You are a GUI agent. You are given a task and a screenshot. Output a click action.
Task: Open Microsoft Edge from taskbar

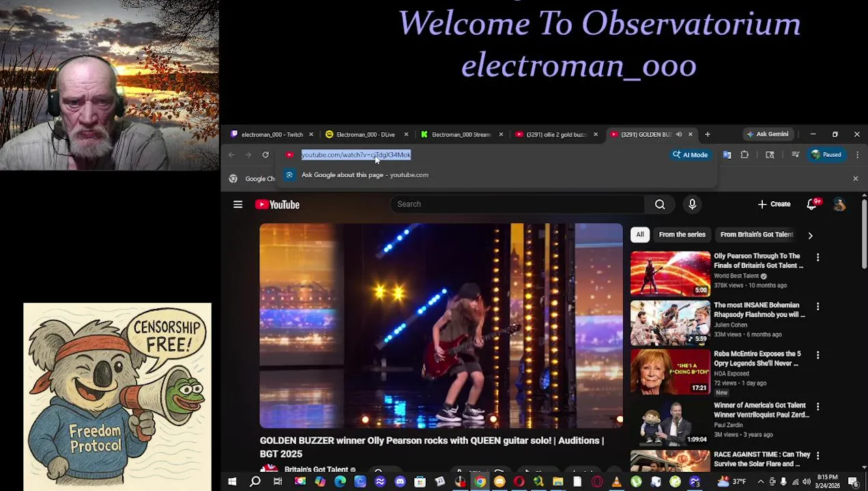(x=340, y=481)
